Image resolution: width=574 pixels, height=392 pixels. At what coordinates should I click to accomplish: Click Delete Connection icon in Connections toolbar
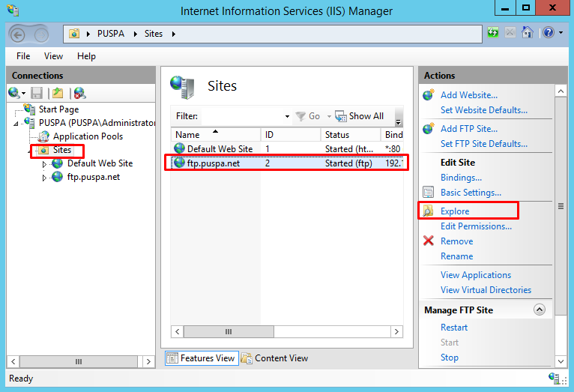tap(79, 93)
